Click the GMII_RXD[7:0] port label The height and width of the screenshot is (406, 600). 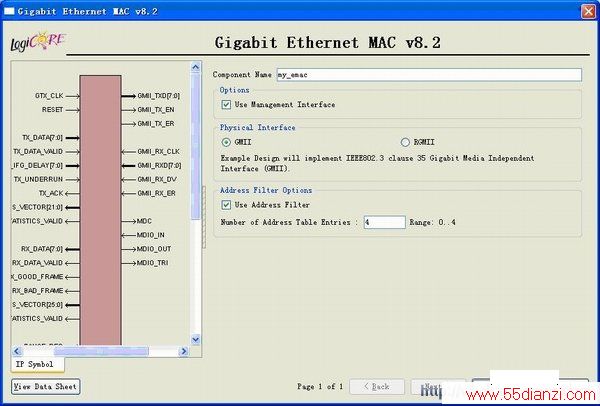(159, 165)
